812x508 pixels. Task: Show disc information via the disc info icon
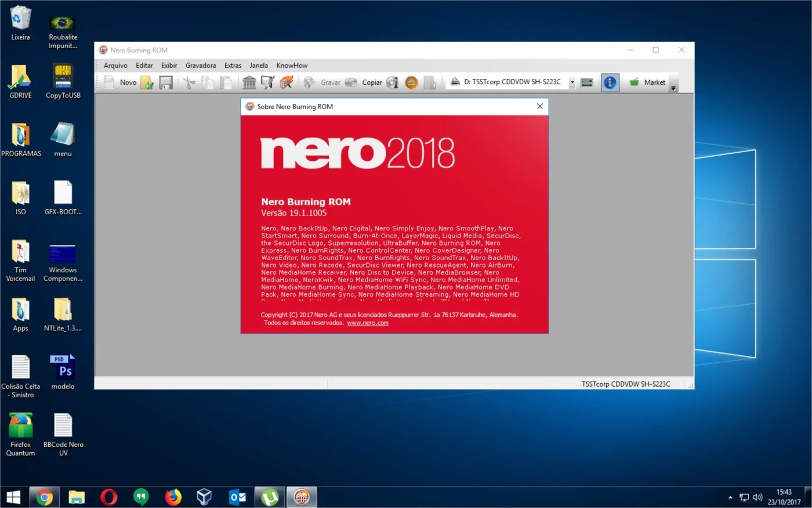click(393, 82)
